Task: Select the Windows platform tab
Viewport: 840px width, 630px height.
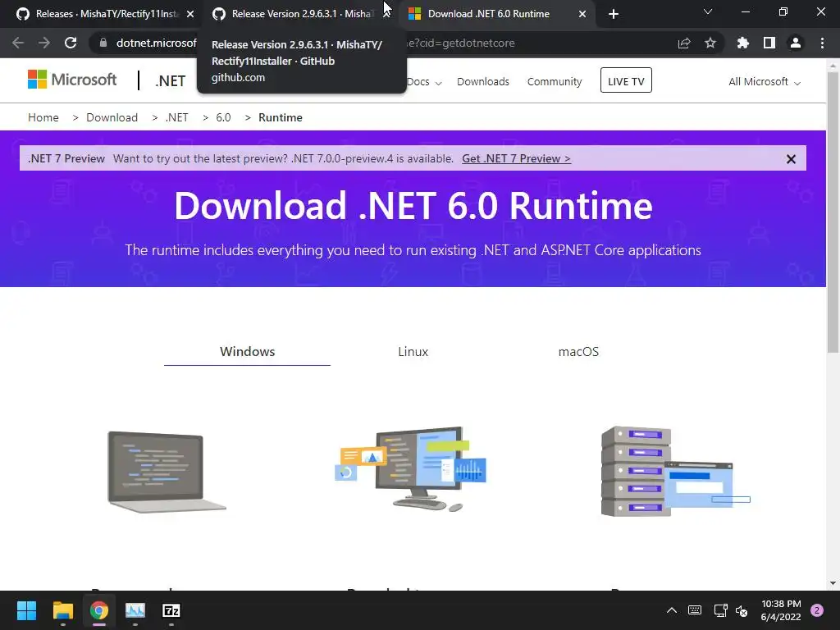Action: click(247, 351)
